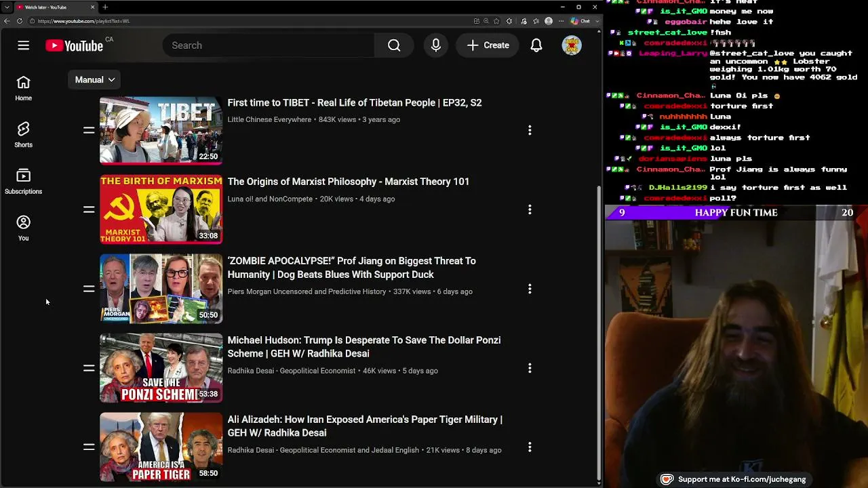Visit Piers Morgan Uncensored and Predictive History channel
868x488 pixels.
click(307, 291)
